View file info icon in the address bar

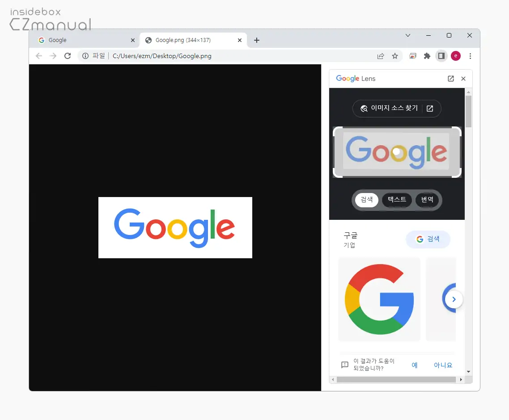coord(85,56)
